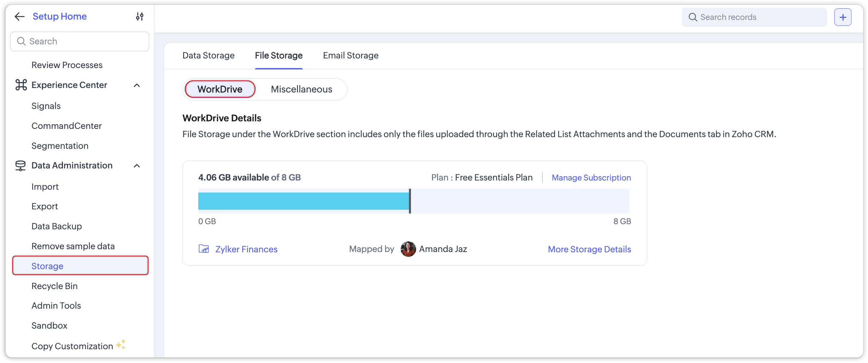Open the Zylker Finances folder link
The height and width of the screenshot is (363, 868).
[x=246, y=249]
